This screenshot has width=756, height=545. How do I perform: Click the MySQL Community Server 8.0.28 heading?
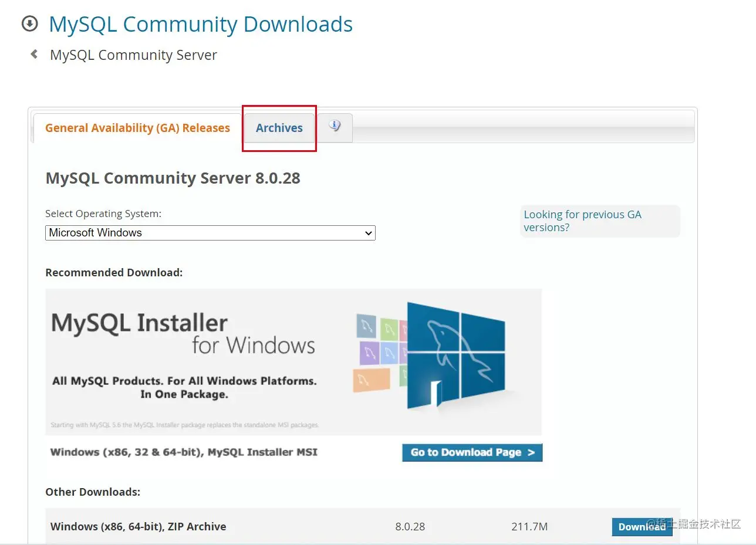point(173,178)
